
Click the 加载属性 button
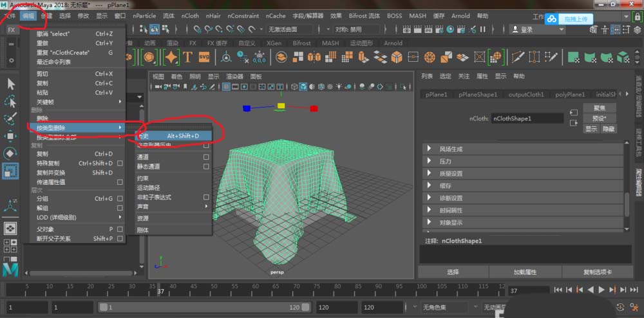tap(524, 272)
